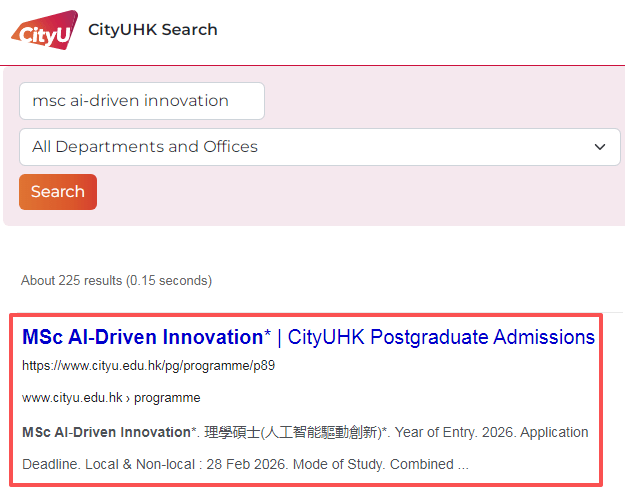Click the CityUHK Postgraduate Admissions part of title
The width and height of the screenshot is (625, 497).
tap(441, 337)
